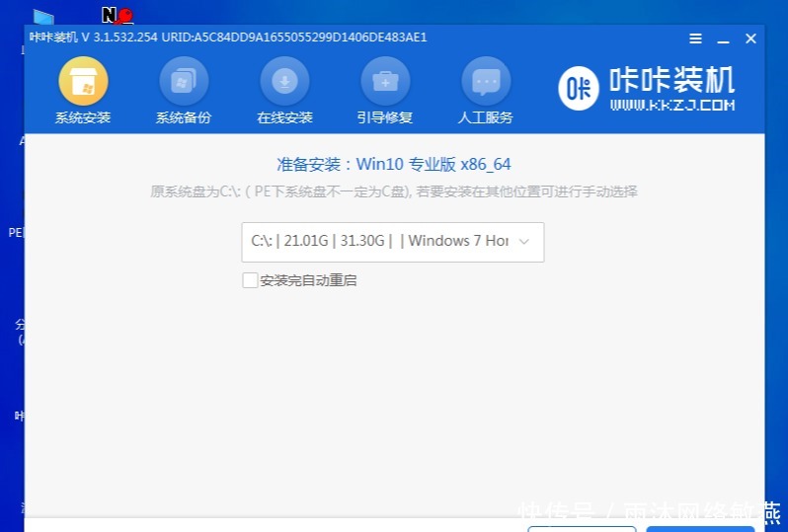Open the 系统安装 system install icon
This screenshot has height=532, width=788.
click(83, 81)
